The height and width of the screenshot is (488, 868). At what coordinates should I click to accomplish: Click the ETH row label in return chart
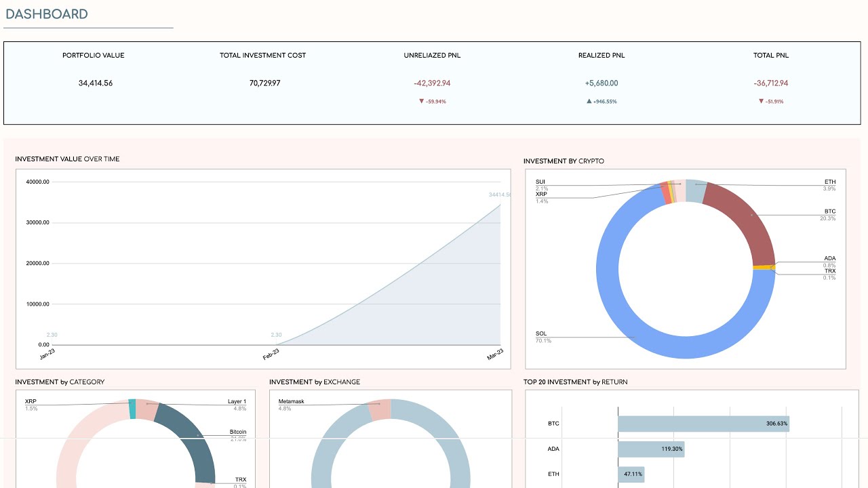click(x=553, y=474)
